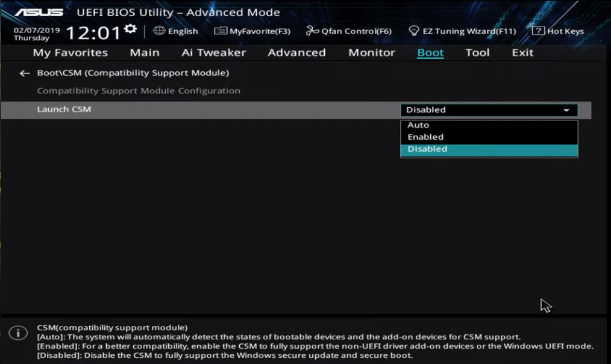
Task: Click the 02/07/2019 date
Action: pos(37,30)
